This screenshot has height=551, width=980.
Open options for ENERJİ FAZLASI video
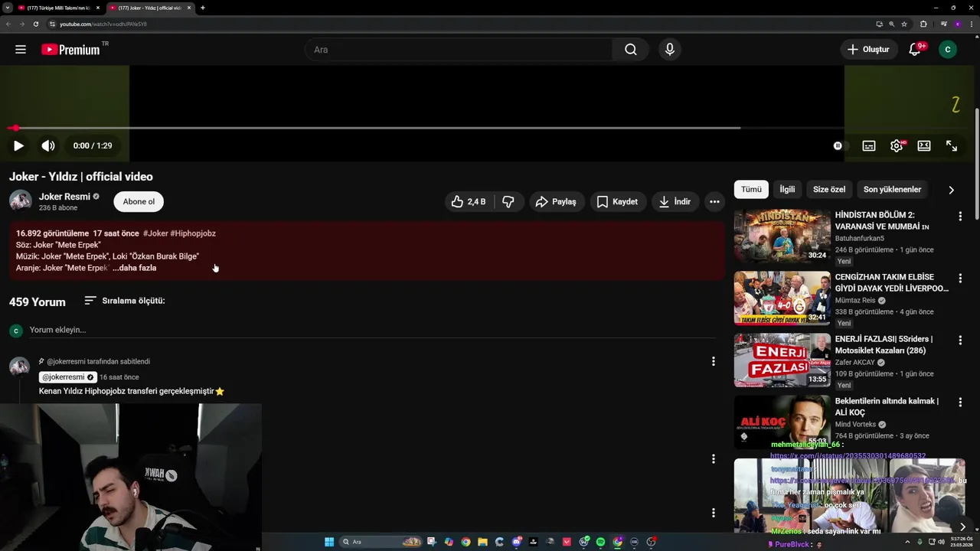(x=960, y=341)
